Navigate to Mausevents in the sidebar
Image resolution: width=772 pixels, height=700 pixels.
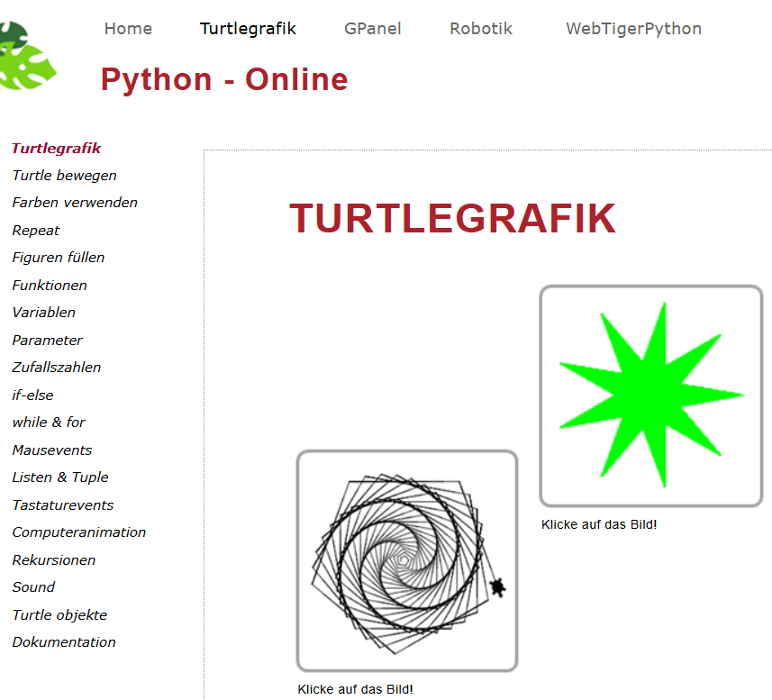(x=52, y=450)
